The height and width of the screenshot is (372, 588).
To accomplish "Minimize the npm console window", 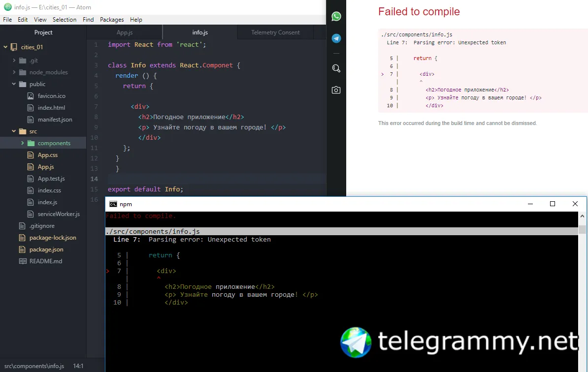I will (x=530, y=204).
